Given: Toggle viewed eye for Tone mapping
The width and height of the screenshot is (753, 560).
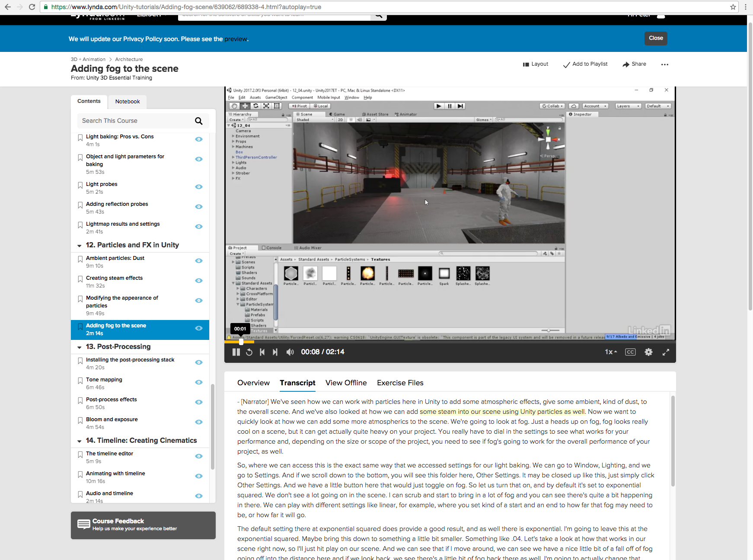Looking at the screenshot, I should (x=199, y=382).
